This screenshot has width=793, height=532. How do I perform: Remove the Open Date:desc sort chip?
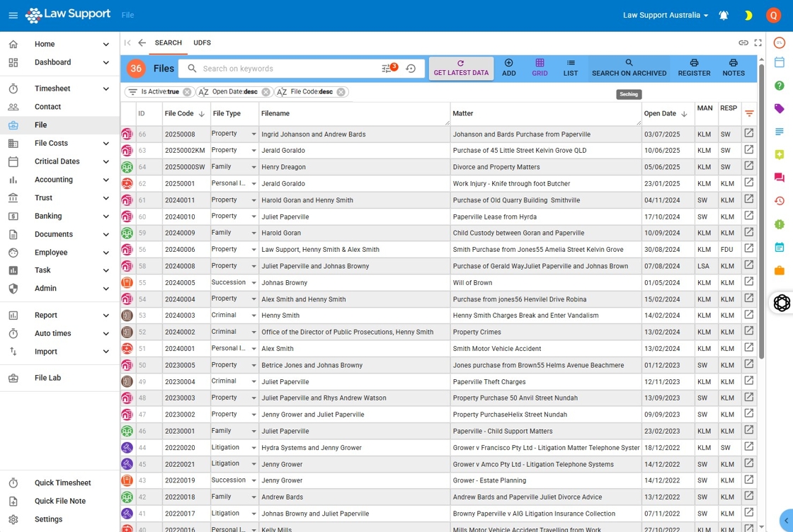tap(266, 92)
